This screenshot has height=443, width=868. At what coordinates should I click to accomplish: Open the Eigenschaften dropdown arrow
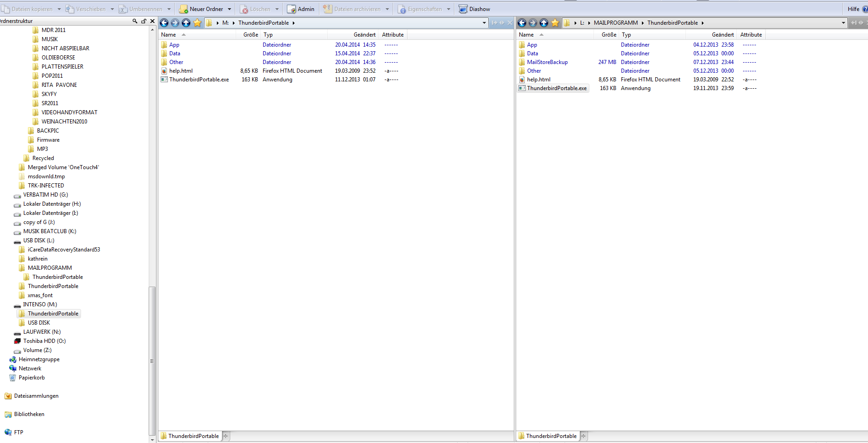pos(448,9)
